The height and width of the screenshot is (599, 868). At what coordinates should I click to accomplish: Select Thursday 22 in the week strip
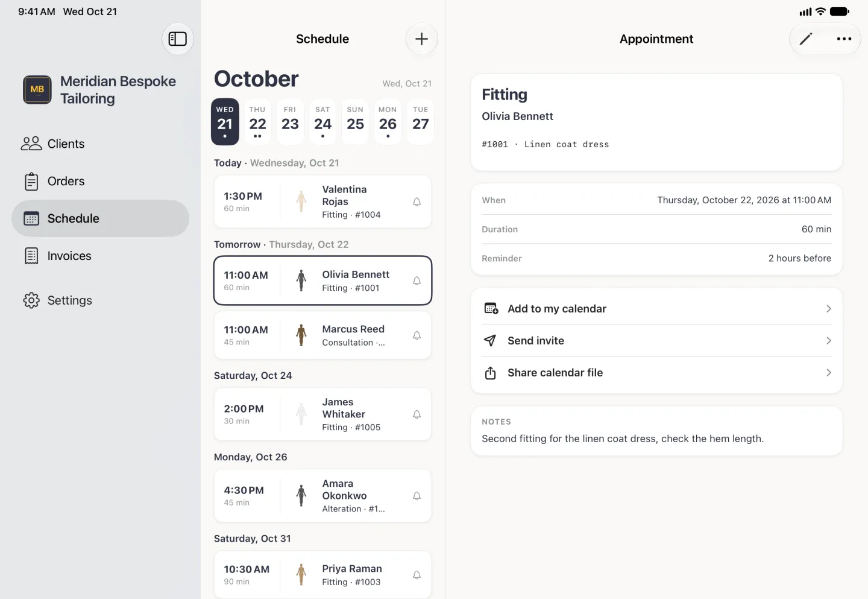257,122
